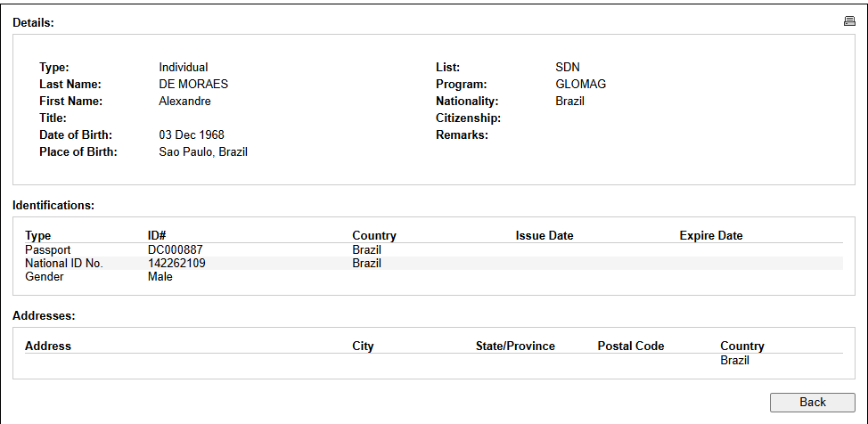The height and width of the screenshot is (424, 868).
Task: Click the Postal Code column header
Action: pyautogui.click(x=631, y=346)
